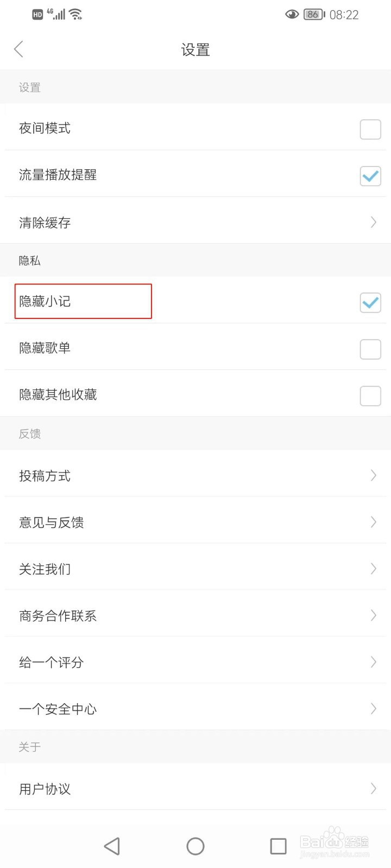This screenshot has height=868, width=391.
Task: Tap the Wi-Fi status icon
Action: (76, 14)
